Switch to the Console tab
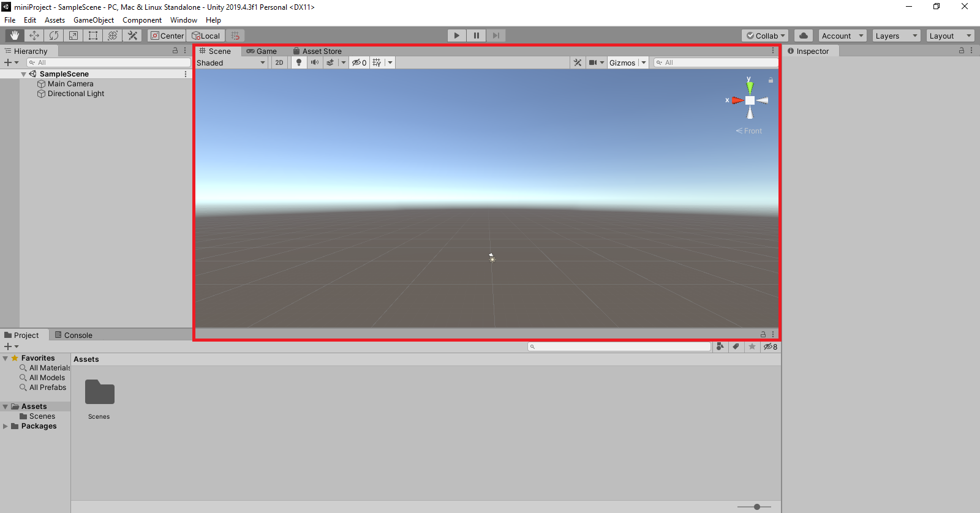Viewport: 980px width, 513px height. (73, 335)
